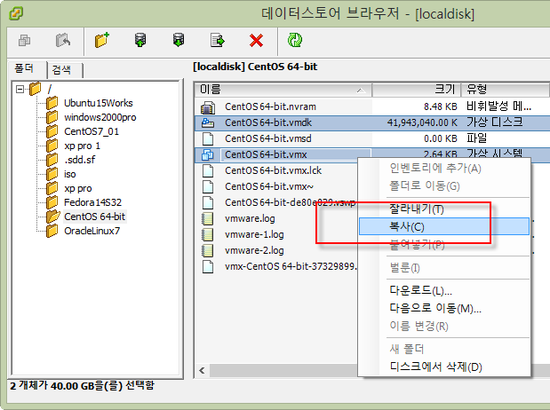Click the create new folder toolbar icon
Screen dimensions: 550x410
[102, 40]
